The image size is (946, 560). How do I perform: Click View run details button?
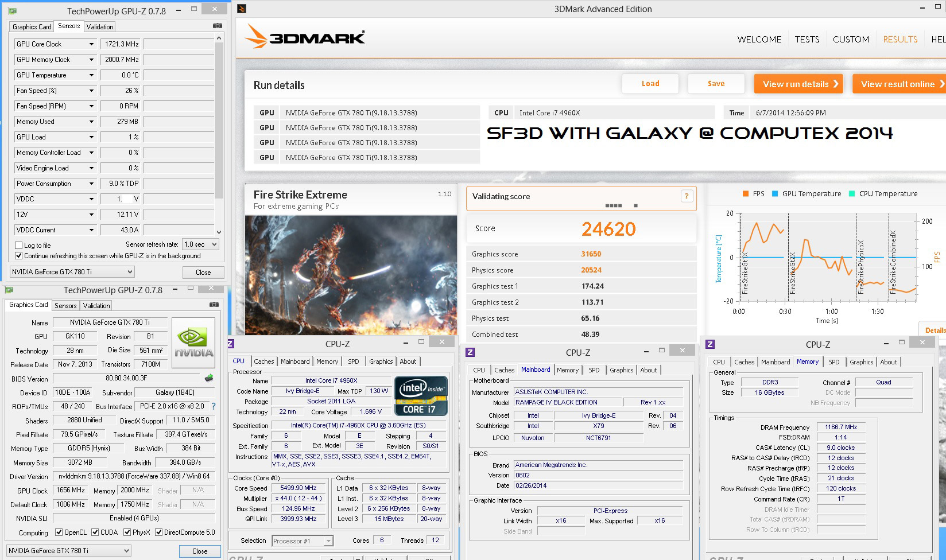798,84
